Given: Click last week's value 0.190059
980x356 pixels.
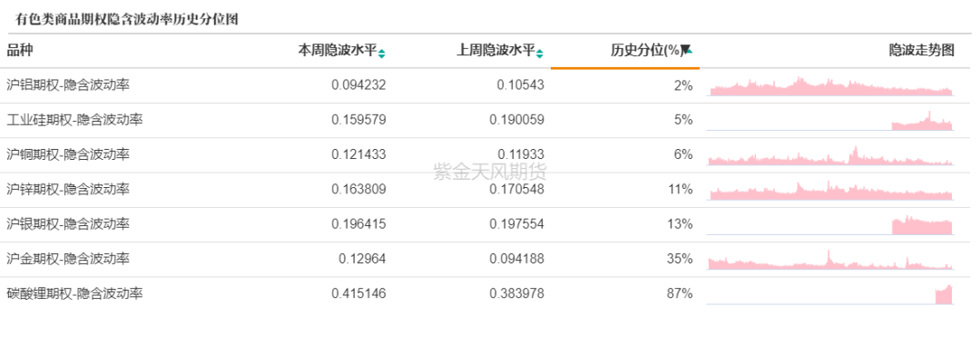Looking at the screenshot, I should pos(517,120).
